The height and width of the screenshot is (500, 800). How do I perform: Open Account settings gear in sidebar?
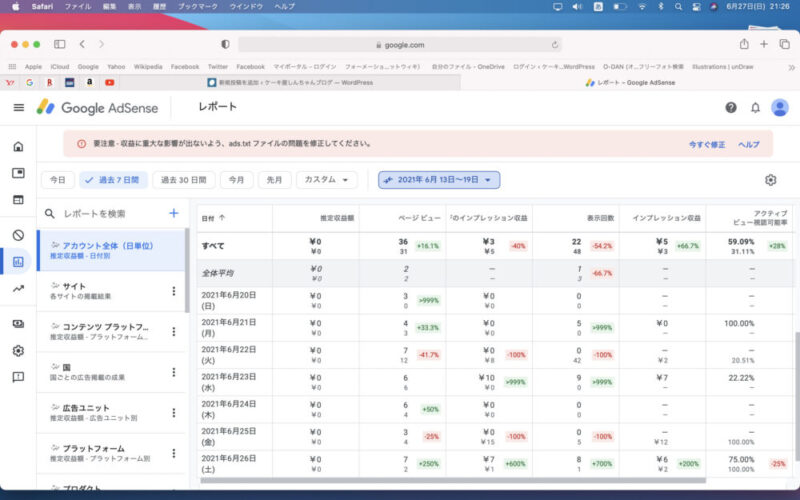pos(18,351)
